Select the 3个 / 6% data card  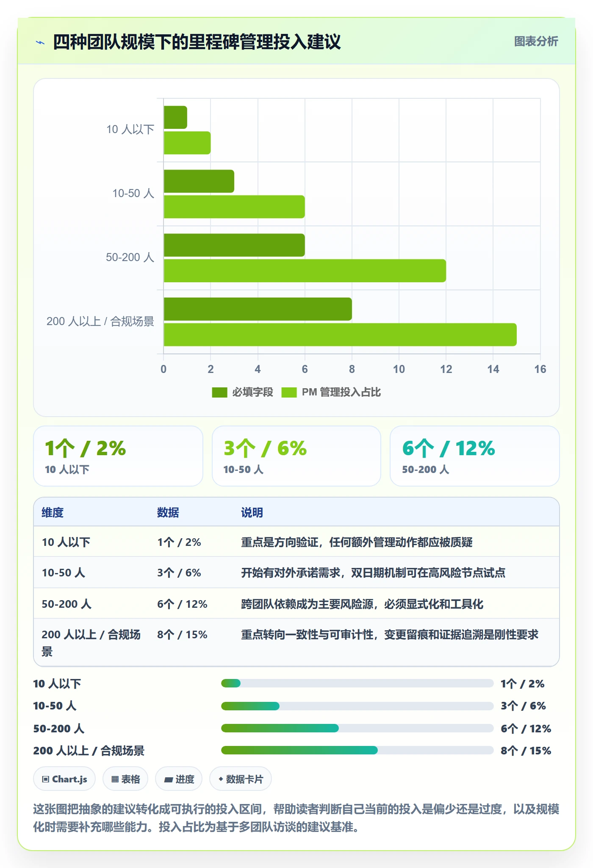coord(296,456)
